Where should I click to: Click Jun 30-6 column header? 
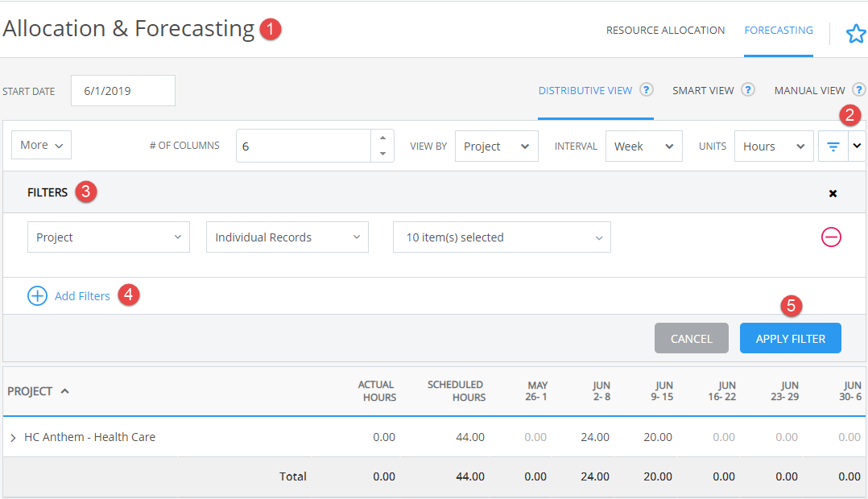tap(849, 391)
